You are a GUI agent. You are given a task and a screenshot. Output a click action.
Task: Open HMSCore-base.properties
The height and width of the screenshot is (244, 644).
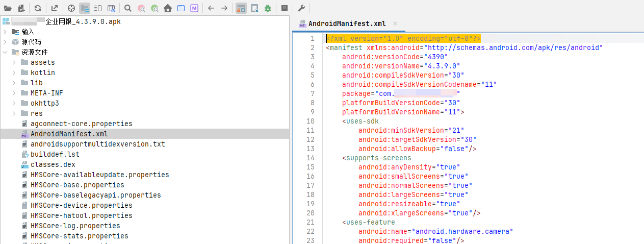point(77,185)
